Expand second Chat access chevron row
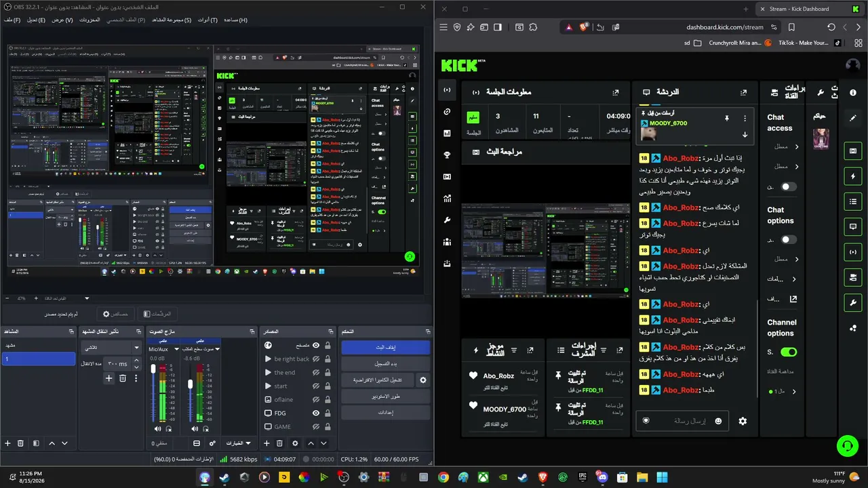Screen dimensions: 868x488 point(797,166)
